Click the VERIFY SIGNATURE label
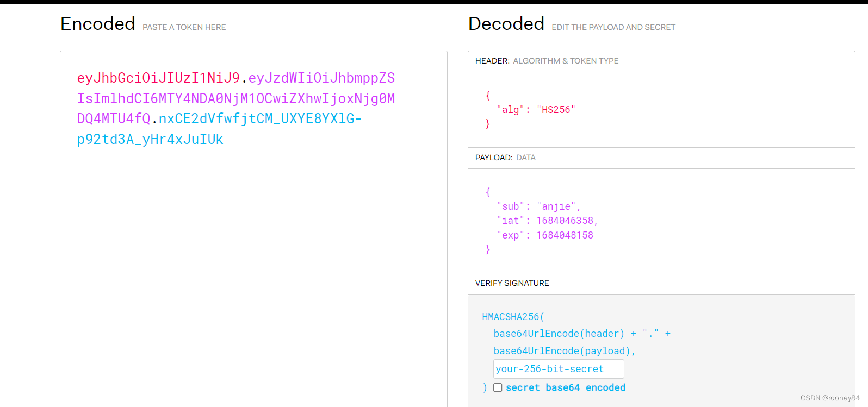Image resolution: width=868 pixels, height=407 pixels. tap(512, 283)
